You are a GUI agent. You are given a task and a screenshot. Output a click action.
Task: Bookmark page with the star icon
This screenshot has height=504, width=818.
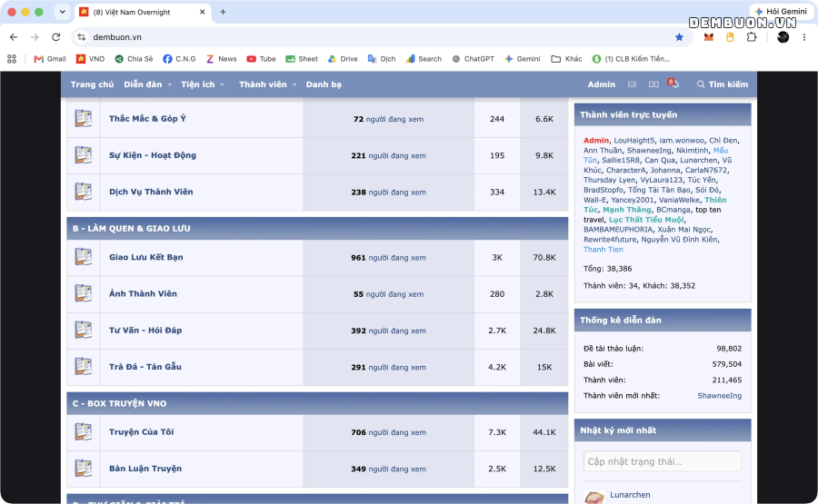coord(679,37)
